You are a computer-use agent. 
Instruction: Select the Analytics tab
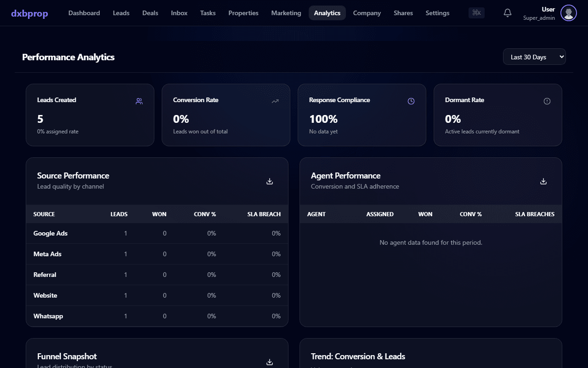click(x=327, y=13)
